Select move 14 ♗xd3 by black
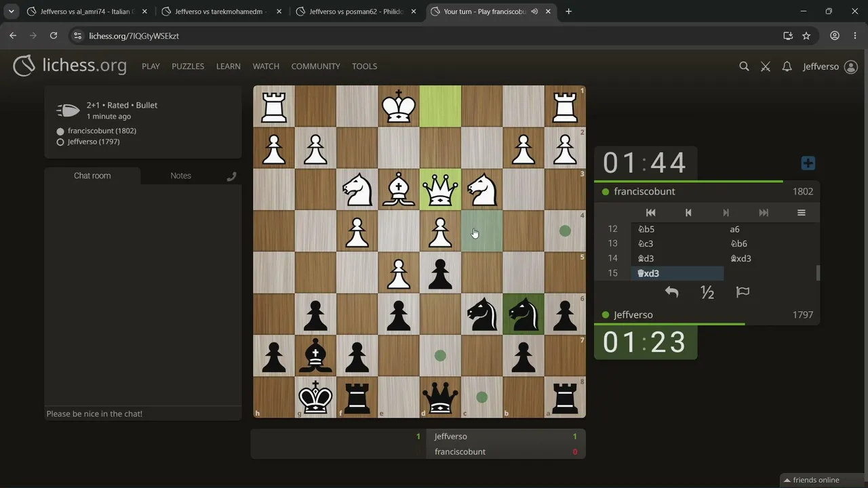This screenshot has width=868, height=488. [x=770, y=258]
